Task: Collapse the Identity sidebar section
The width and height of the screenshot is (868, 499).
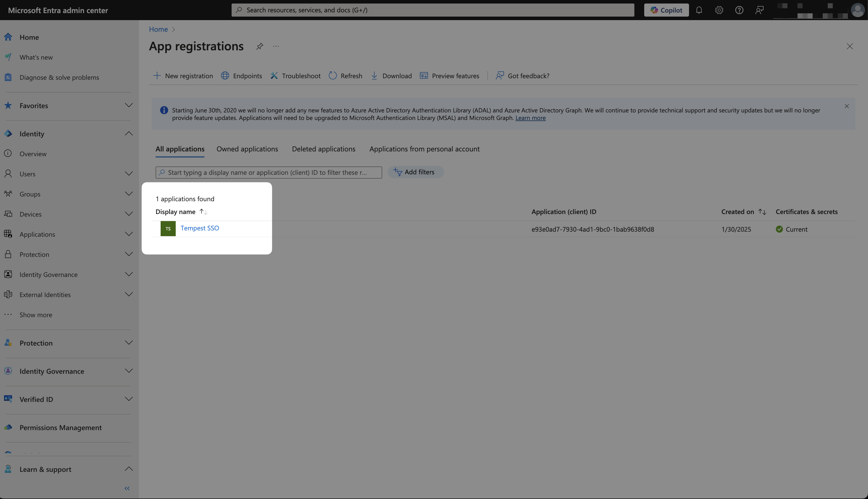Action: 129,134
